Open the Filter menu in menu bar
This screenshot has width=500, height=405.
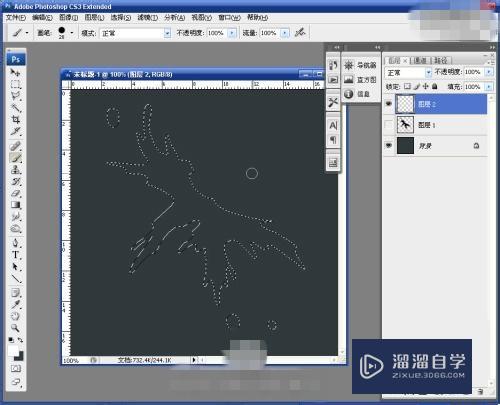(x=147, y=17)
